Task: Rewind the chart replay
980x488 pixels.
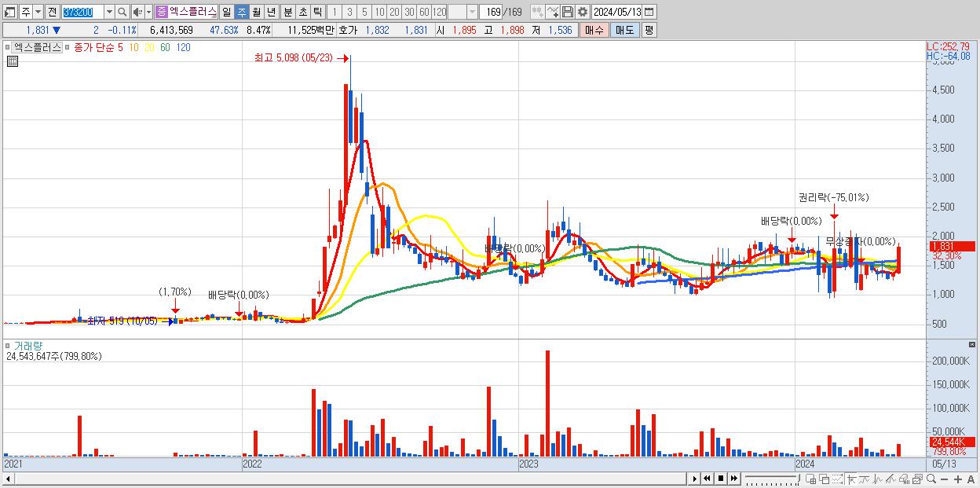Action: coord(707,479)
